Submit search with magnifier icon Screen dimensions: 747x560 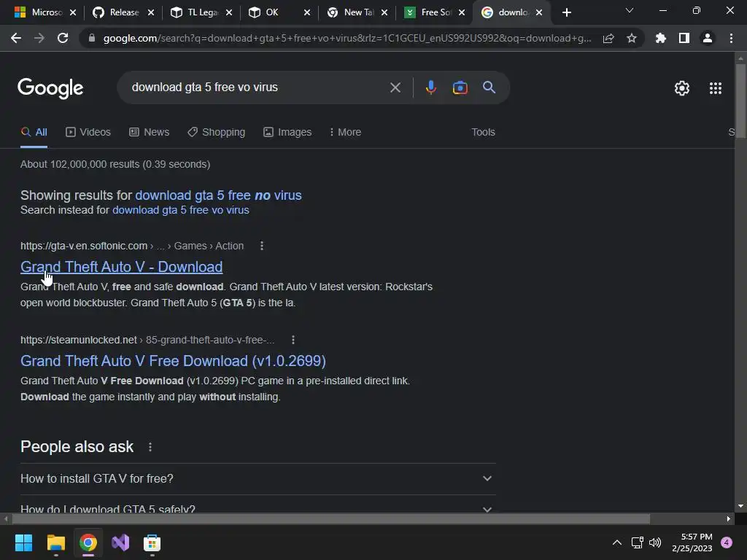[489, 87]
